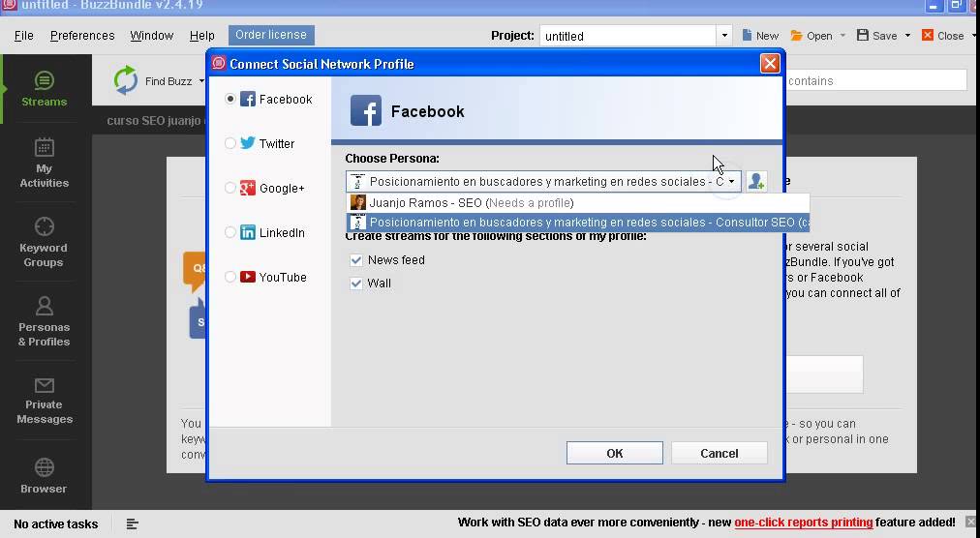Expand the Save button dropdown arrow
Image resolution: width=980 pixels, height=538 pixels.
tap(907, 36)
